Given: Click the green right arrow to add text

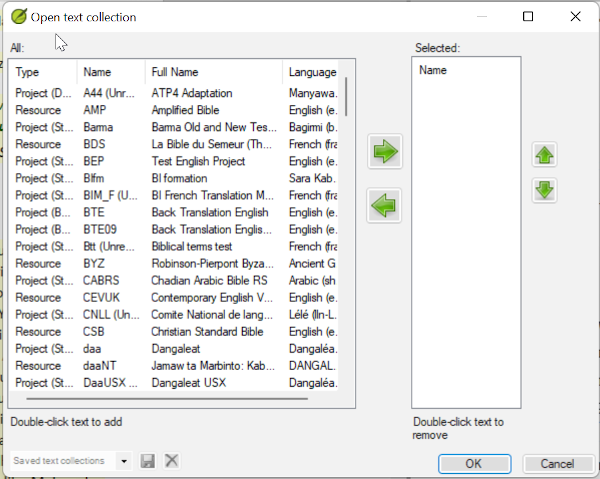Looking at the screenshot, I should (385, 152).
